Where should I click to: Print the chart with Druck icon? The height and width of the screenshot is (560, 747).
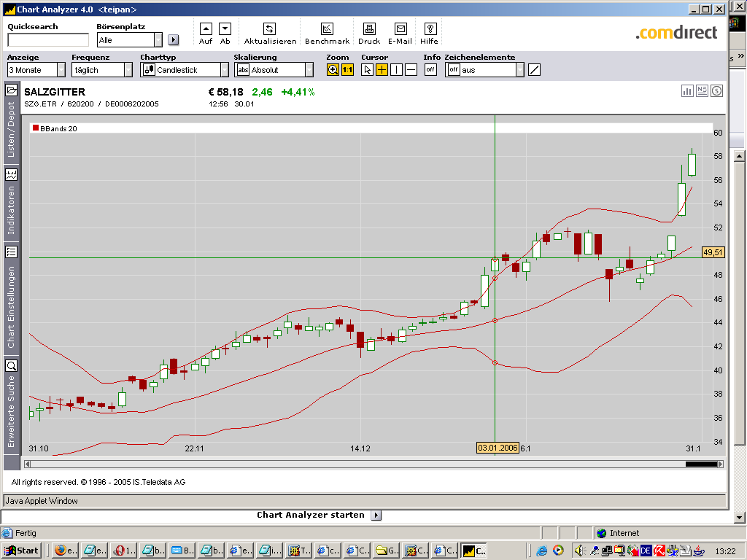(369, 29)
